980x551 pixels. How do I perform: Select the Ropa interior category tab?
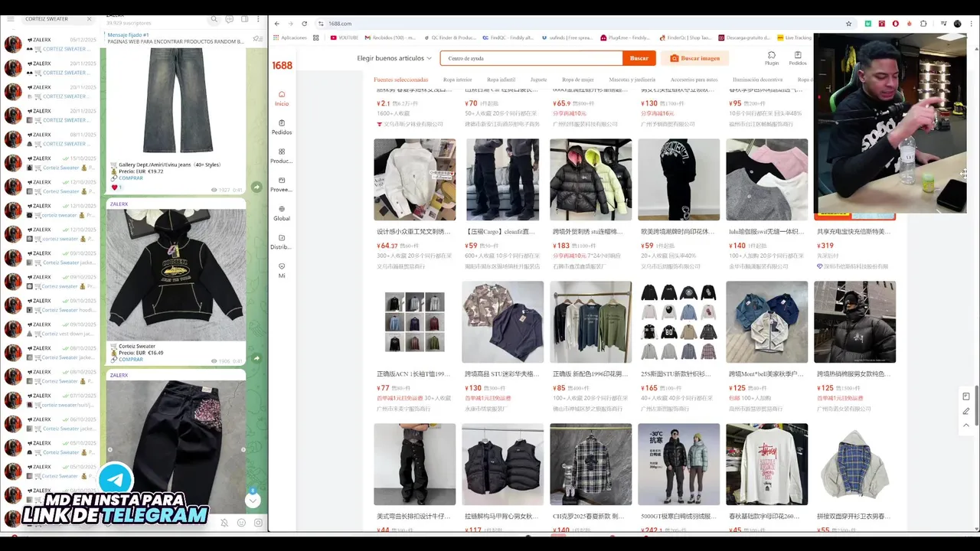(x=458, y=80)
